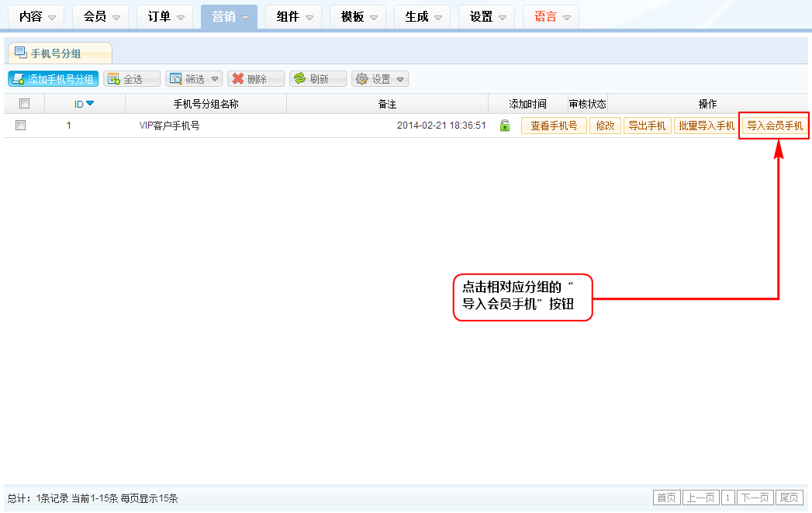Click the 添加手机号分组 add-group icon
The width and height of the screenshot is (812, 513).
point(19,79)
